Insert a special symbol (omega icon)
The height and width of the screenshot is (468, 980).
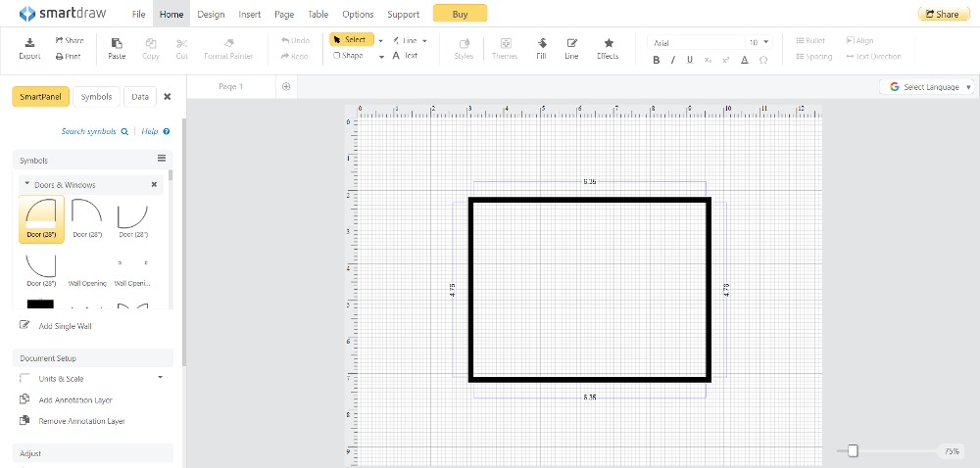[x=763, y=61]
